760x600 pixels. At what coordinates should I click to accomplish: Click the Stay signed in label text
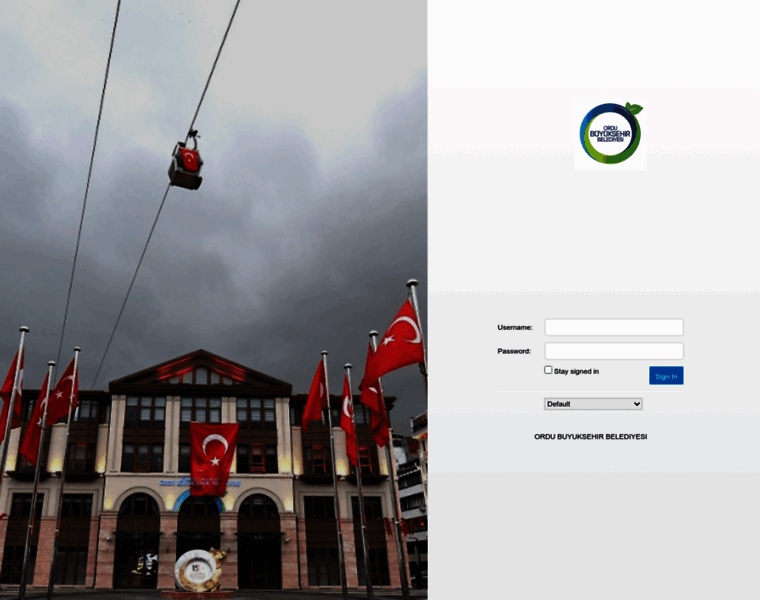coord(576,371)
